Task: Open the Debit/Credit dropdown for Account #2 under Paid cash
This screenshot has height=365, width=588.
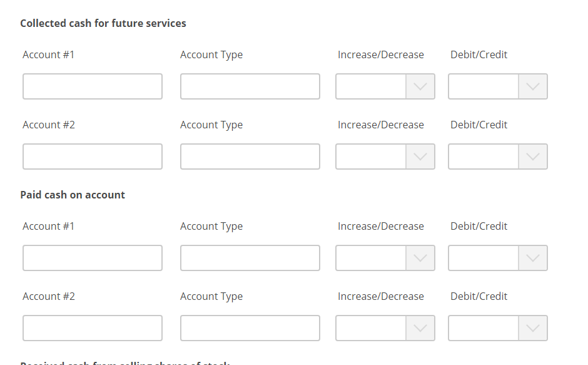Action: 488,328
